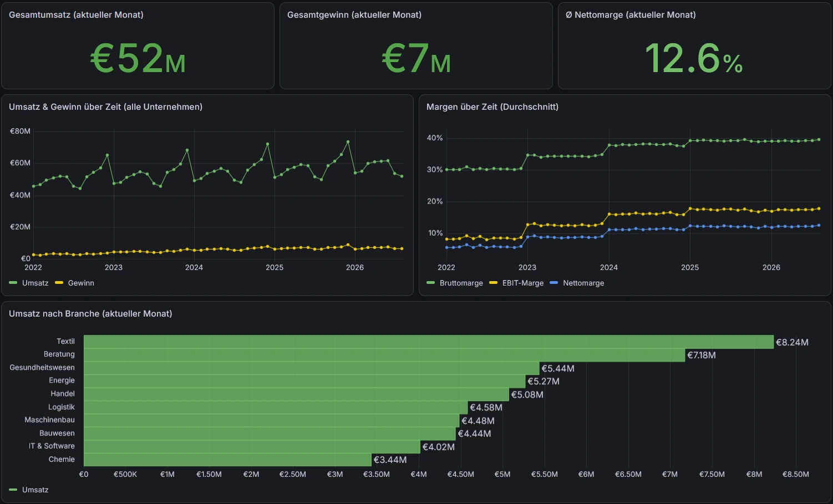The width and height of the screenshot is (833, 504).
Task: Click the €80M y-axis label
Action: click(21, 131)
